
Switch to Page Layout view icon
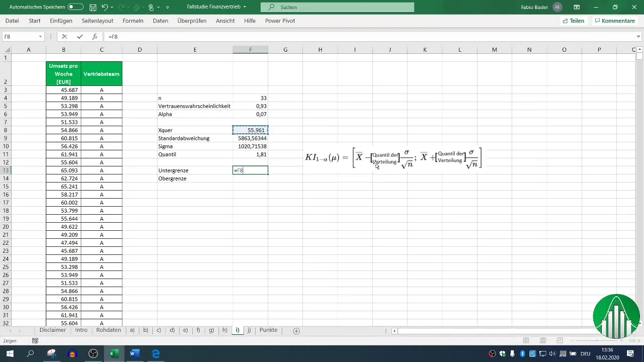pyautogui.click(x=543, y=340)
